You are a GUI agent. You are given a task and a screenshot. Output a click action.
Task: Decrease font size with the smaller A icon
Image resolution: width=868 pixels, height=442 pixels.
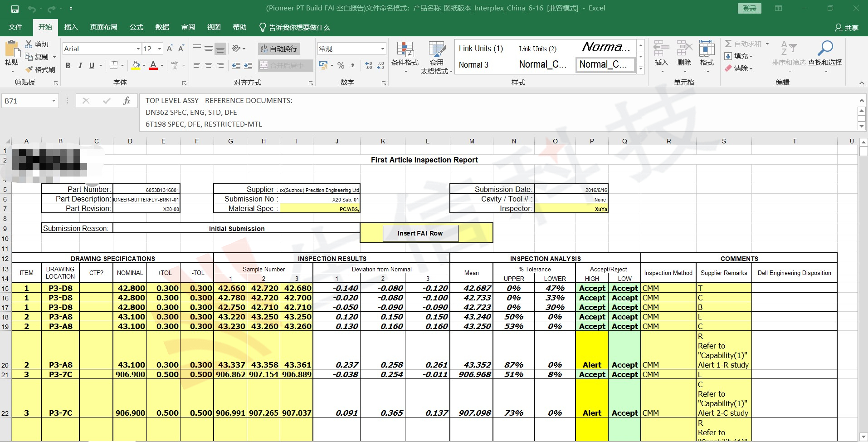180,49
